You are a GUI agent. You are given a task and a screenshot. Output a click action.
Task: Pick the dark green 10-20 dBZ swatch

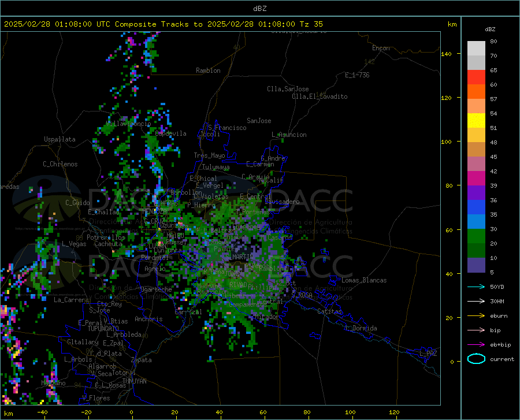(x=476, y=251)
